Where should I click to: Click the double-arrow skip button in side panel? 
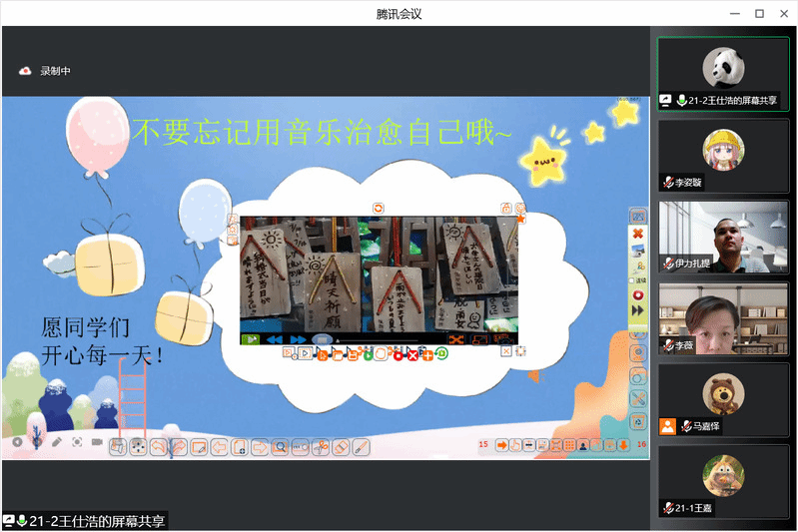click(638, 311)
